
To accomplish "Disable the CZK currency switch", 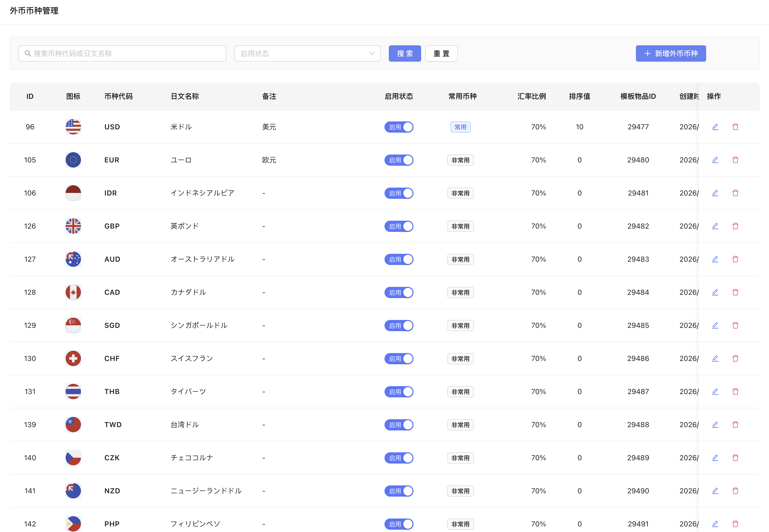I will 398,458.
